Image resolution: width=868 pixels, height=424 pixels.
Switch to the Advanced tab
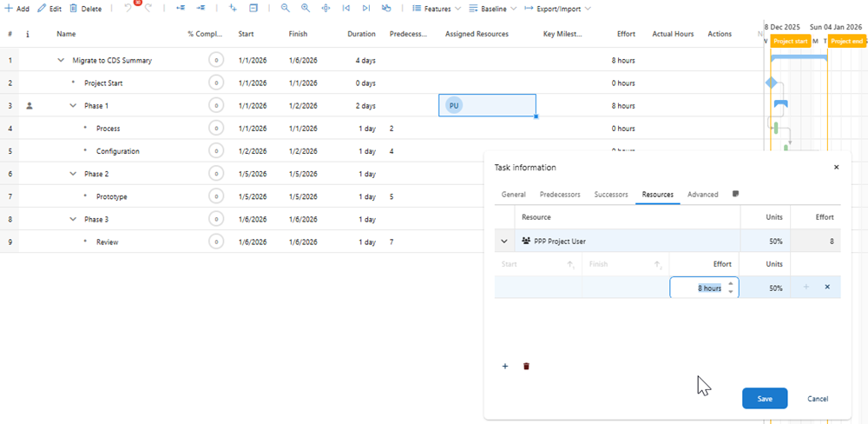(702, 195)
